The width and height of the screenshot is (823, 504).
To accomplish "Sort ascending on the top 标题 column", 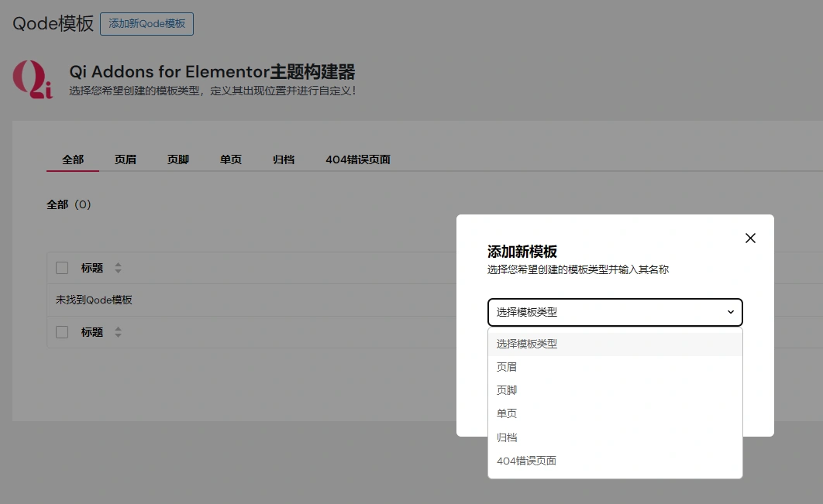I will tap(117, 264).
